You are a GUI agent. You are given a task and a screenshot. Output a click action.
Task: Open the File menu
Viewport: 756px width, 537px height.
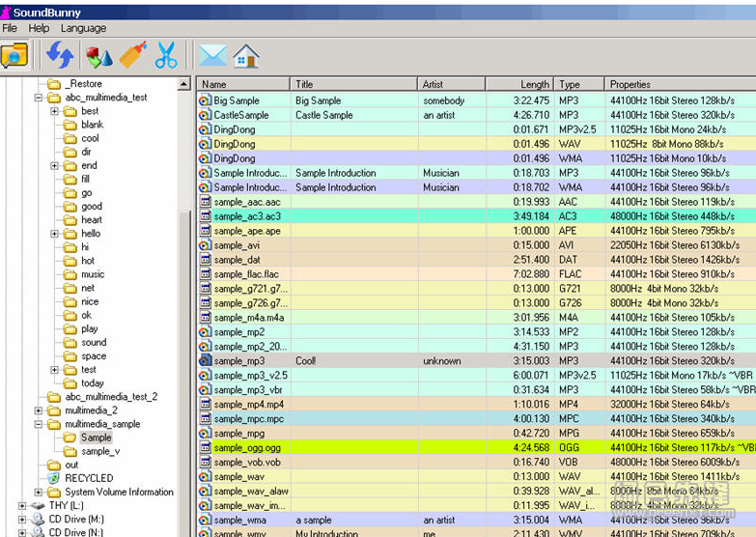[10, 28]
